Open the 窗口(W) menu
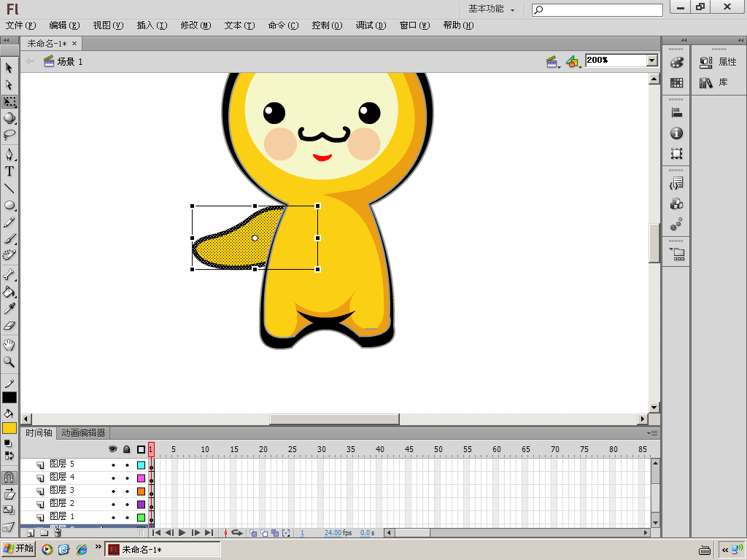The image size is (747, 560). pyautogui.click(x=415, y=26)
